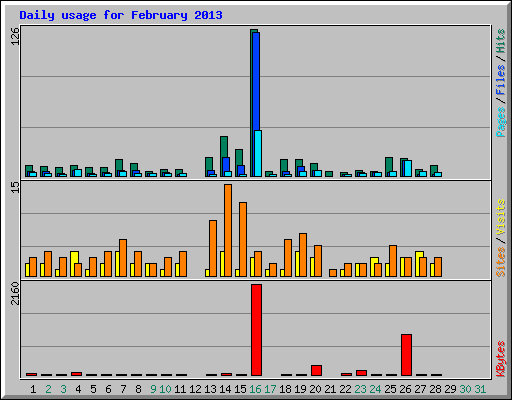
Task: Click the day 27 axis label
Action: click(x=420, y=389)
